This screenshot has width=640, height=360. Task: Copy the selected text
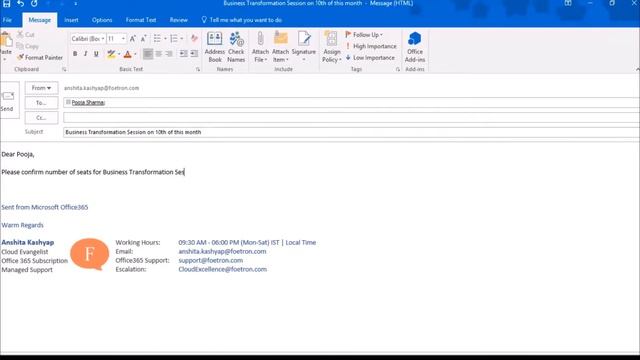27,46
